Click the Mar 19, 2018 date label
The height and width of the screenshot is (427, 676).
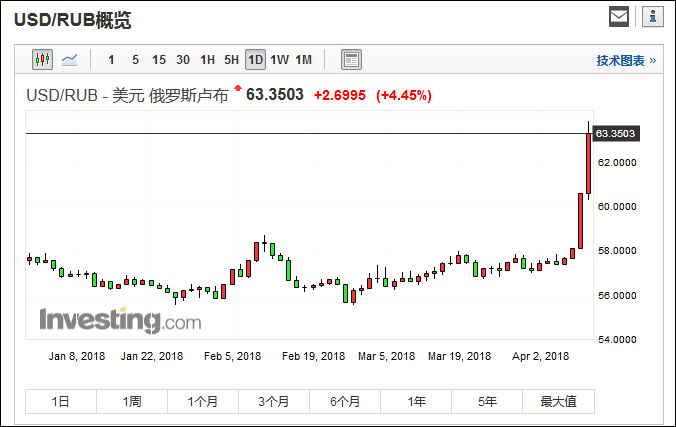pyautogui.click(x=459, y=356)
